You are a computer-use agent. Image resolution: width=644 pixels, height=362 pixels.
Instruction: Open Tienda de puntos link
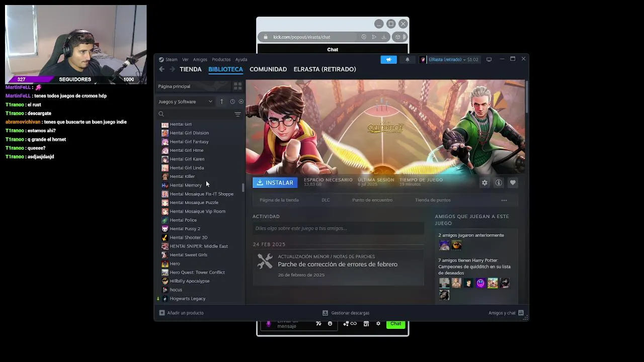pos(433,200)
